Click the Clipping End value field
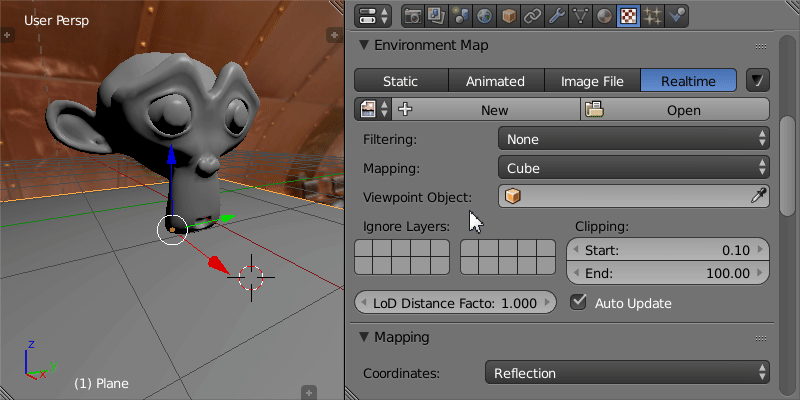This screenshot has height=400, width=800. coord(667,273)
